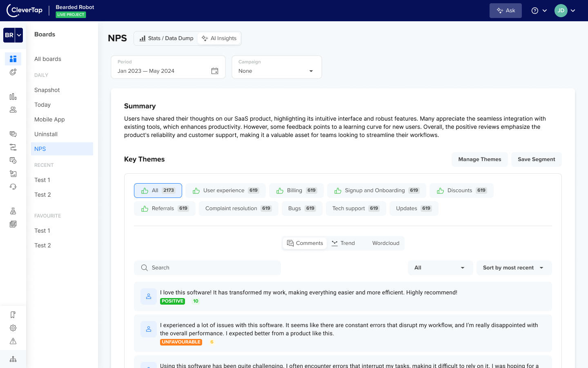Select the Trend view tab
Viewport: 588px width, 368px height.
coord(343,243)
